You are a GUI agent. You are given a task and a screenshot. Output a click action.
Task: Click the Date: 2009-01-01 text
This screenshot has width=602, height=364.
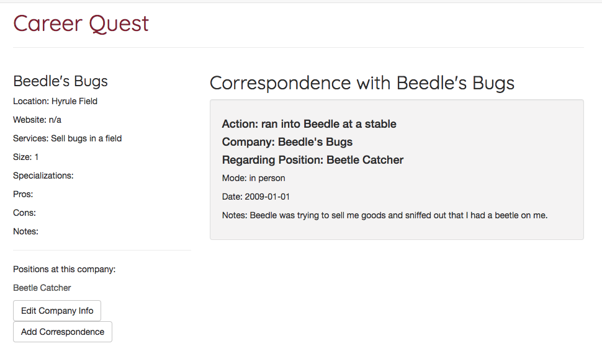pos(256,197)
